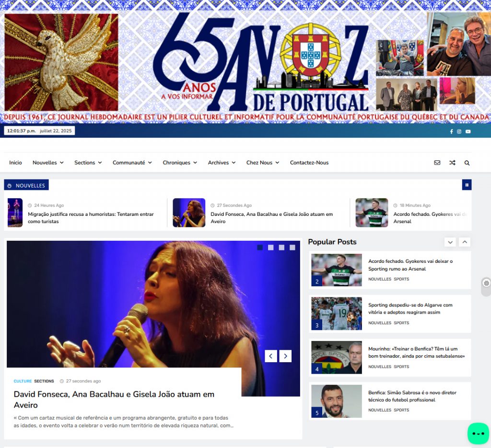Open ticker article Acordo fechado Gyokeres
This screenshot has height=448, width=491.
pyautogui.click(x=430, y=218)
